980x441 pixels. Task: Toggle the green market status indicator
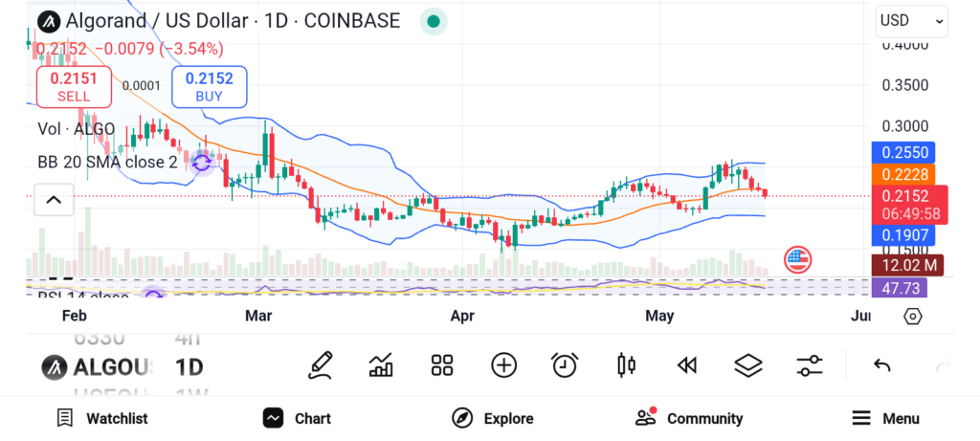(x=434, y=21)
